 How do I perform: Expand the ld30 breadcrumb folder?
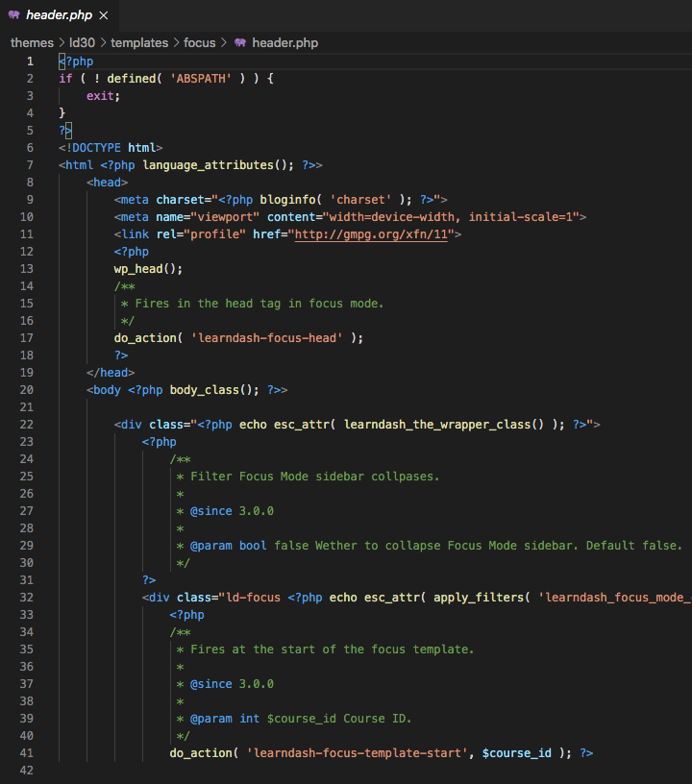(82, 43)
